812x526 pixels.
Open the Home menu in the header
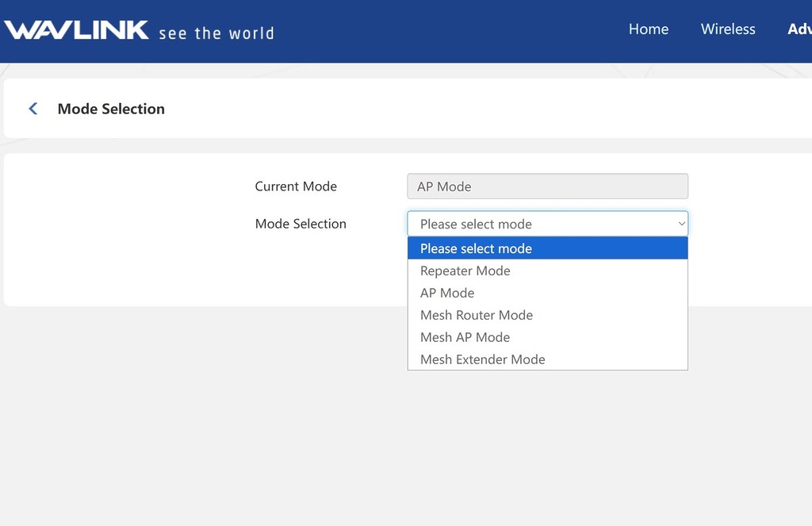click(649, 29)
